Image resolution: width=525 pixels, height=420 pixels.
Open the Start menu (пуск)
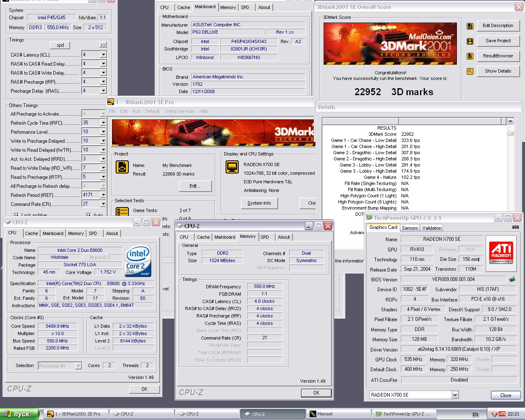(x=19, y=414)
